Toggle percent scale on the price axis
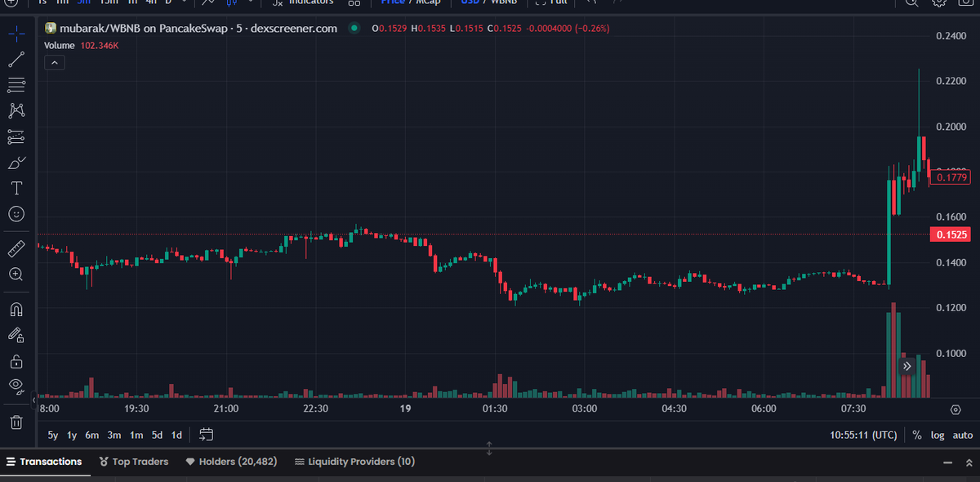This screenshot has height=482, width=980. (x=917, y=435)
